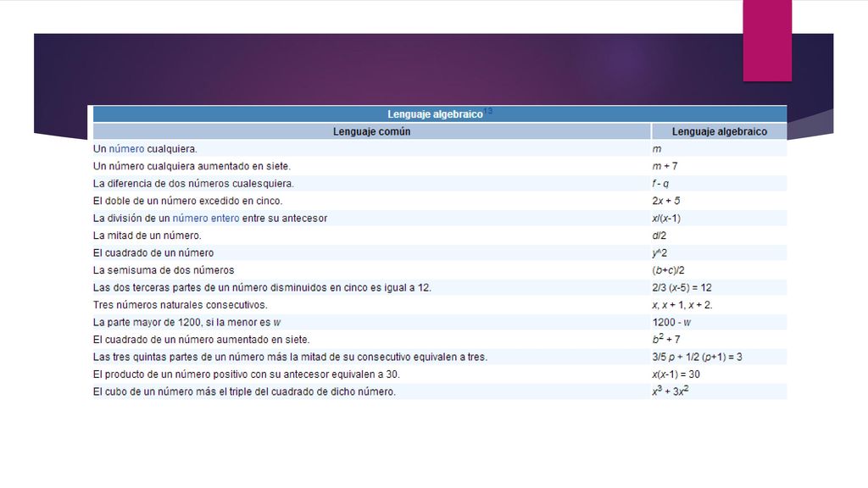Select text 'La parte mayor de 1200, si la menor es w'

[x=187, y=322]
